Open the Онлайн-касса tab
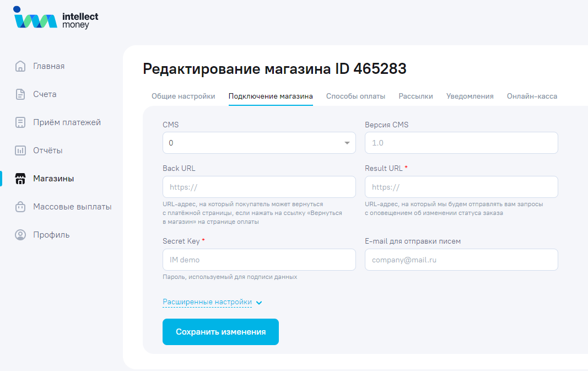 (x=532, y=96)
